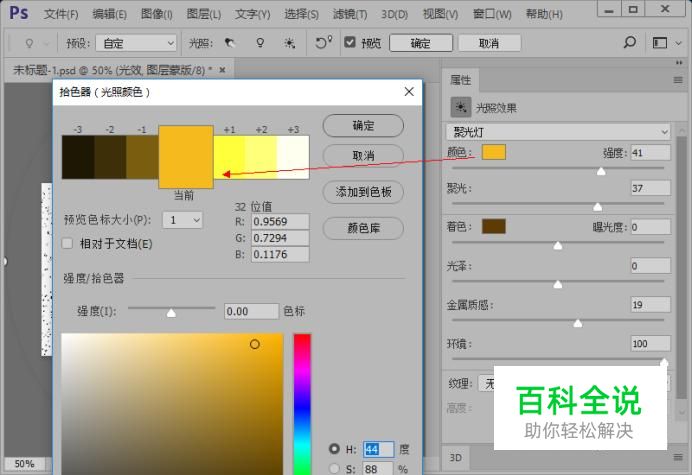Open 颜色库 color libraries
This screenshot has height=475, width=692.
[x=363, y=228]
